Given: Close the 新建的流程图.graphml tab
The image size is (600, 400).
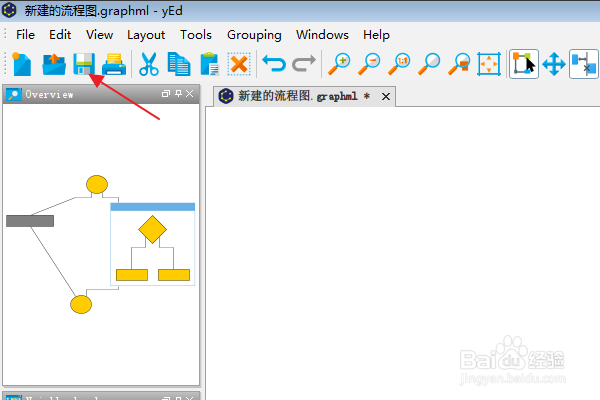Looking at the screenshot, I should tap(386, 96).
